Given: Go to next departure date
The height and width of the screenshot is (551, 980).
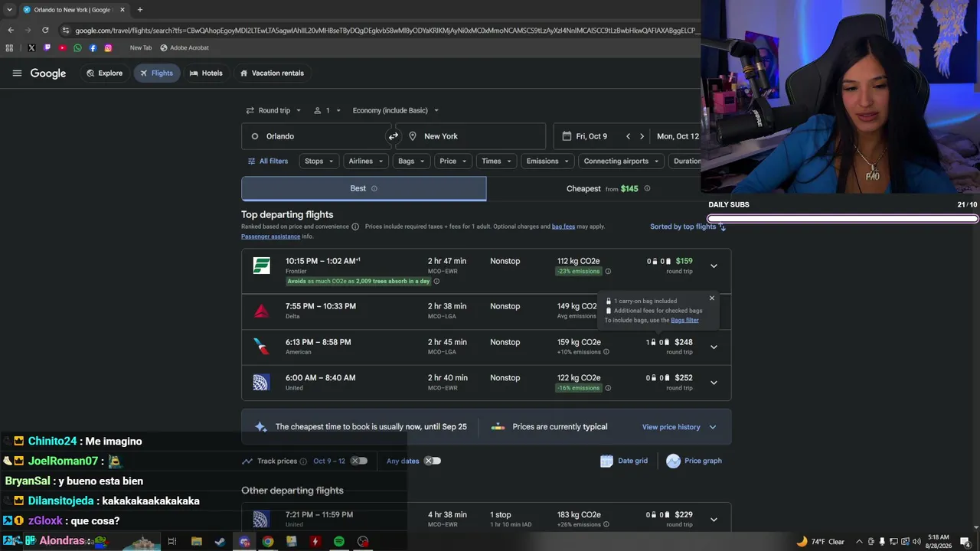Looking at the screenshot, I should (642, 136).
